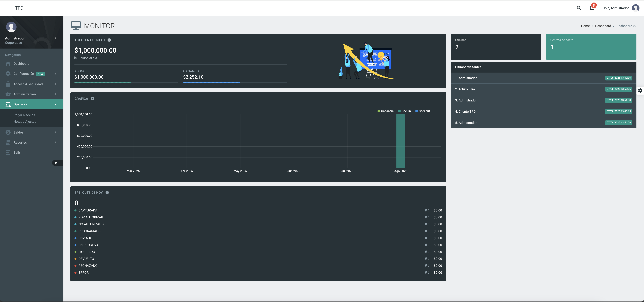The width and height of the screenshot is (644, 302).
Task: Click the Ago 2025 Spei in bar
Action: coord(400,141)
